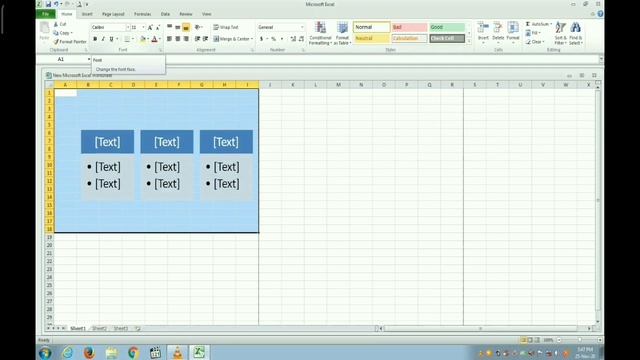Switch to the View tab
This screenshot has width=640, height=360.
[x=207, y=14]
